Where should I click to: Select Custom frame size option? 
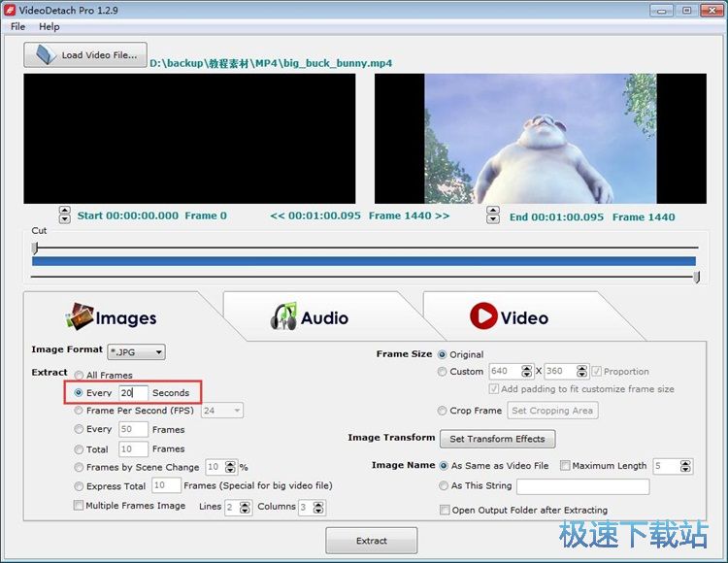coord(442,372)
